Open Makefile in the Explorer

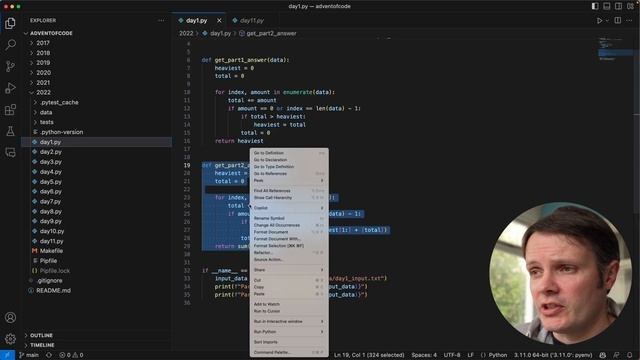(96, 251)
